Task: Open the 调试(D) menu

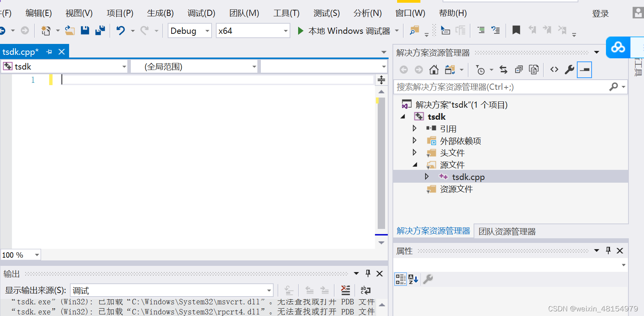Action: click(201, 13)
